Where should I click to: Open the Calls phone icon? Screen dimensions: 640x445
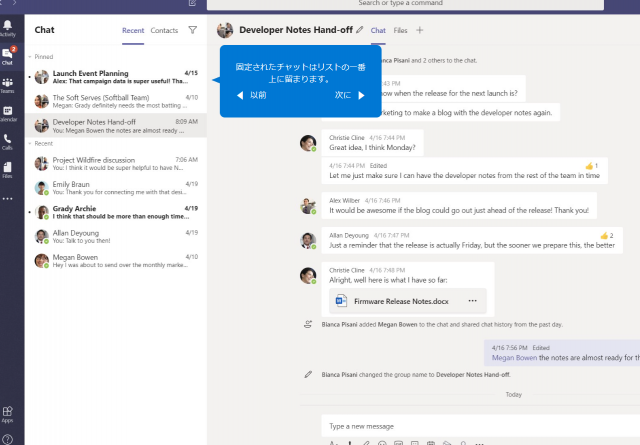click(7, 142)
